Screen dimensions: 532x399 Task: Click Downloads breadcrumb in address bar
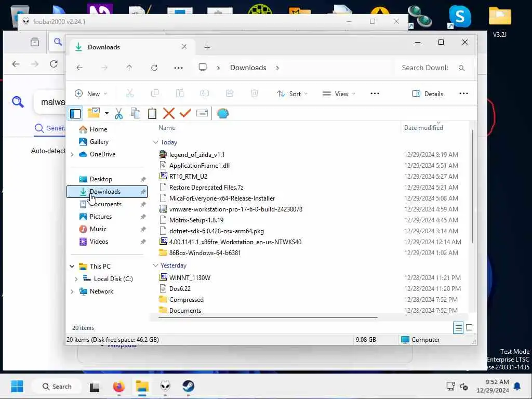point(248,68)
